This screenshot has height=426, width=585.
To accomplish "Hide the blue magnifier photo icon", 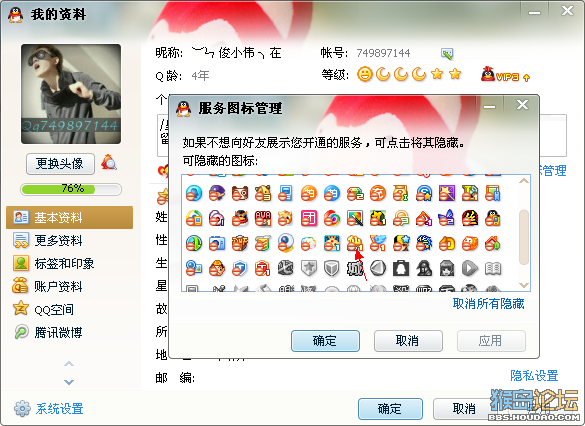I will [x=194, y=268].
